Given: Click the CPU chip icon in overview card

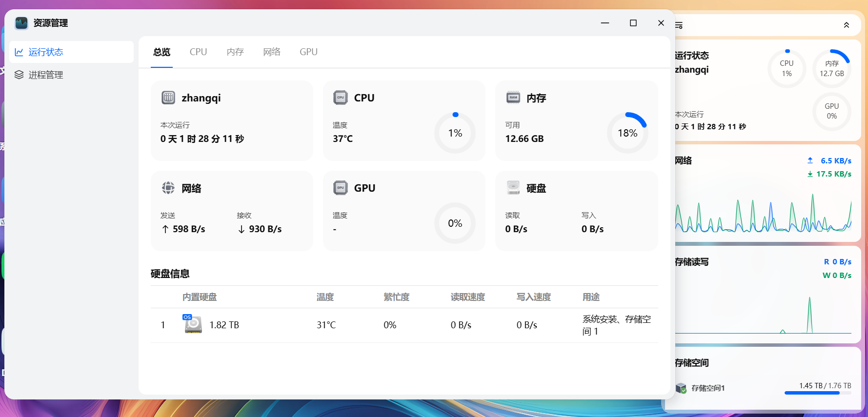Looking at the screenshot, I should click(x=341, y=98).
